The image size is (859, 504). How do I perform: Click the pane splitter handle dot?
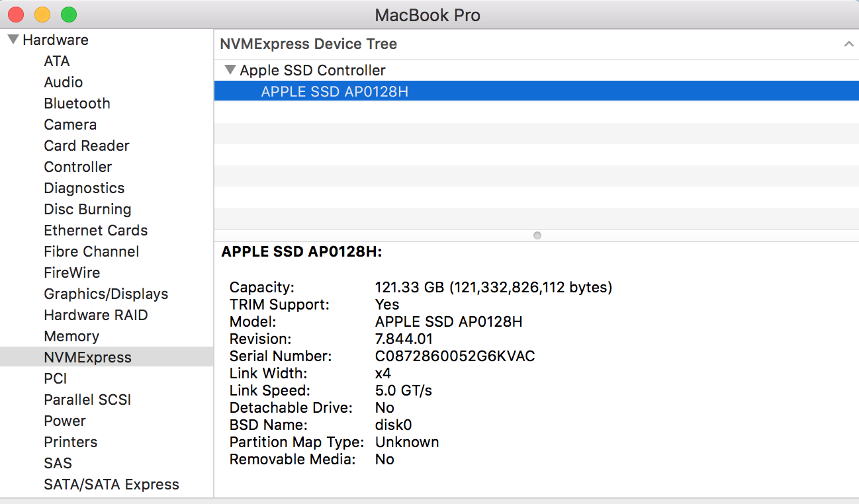[x=537, y=235]
